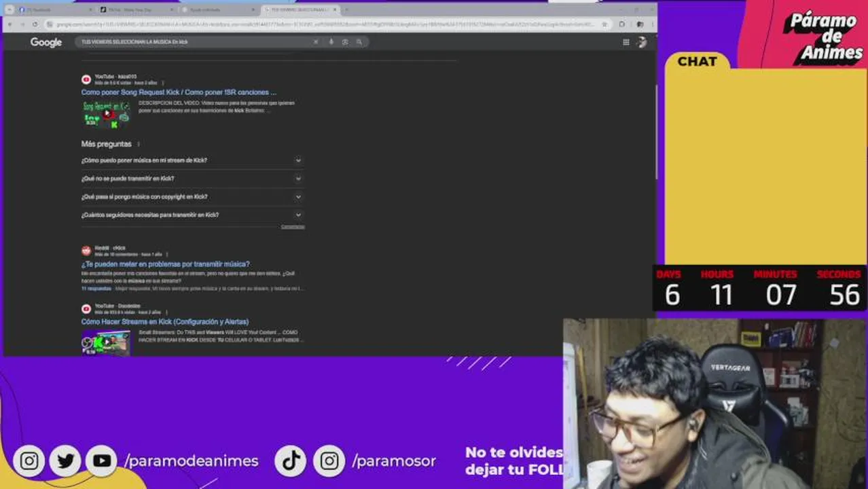
Task: Click the Twitter bird icon
Action: [x=65, y=461]
